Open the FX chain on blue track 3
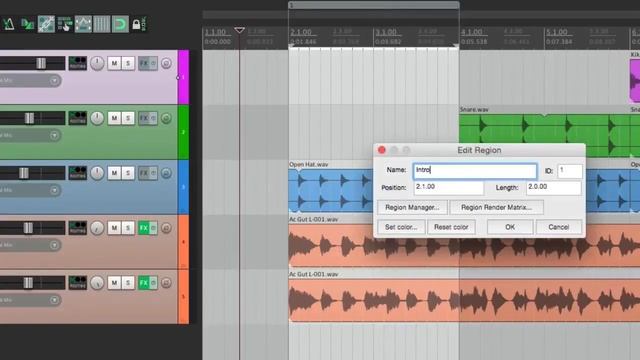640x360 pixels. 144,173
